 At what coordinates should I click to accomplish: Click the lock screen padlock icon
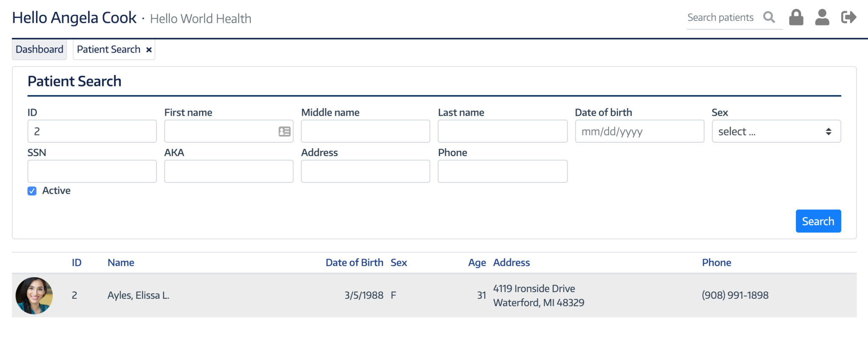pyautogui.click(x=796, y=17)
